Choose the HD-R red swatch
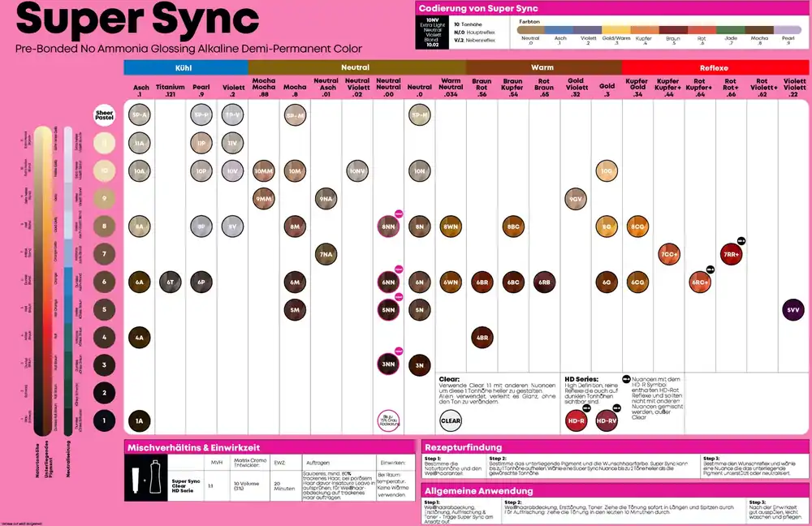812x526 pixels. point(576,421)
